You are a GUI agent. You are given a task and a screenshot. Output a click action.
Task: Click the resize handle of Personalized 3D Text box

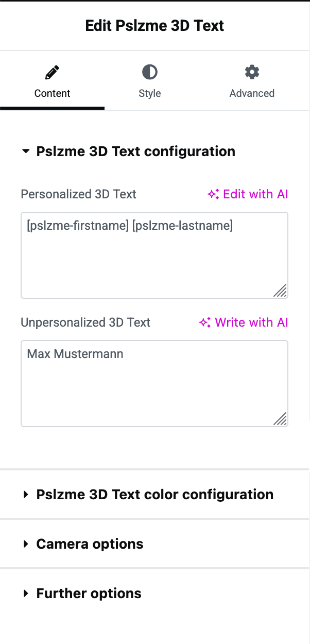pyautogui.click(x=280, y=291)
